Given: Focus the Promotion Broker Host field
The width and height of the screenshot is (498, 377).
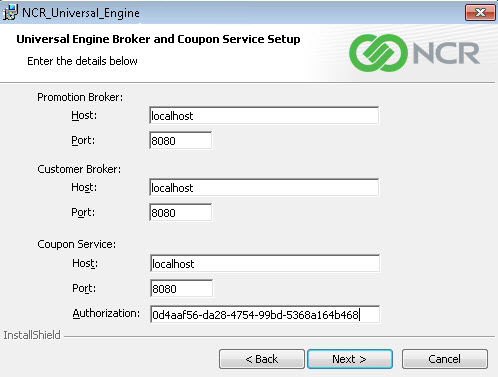Looking at the screenshot, I should [x=264, y=116].
